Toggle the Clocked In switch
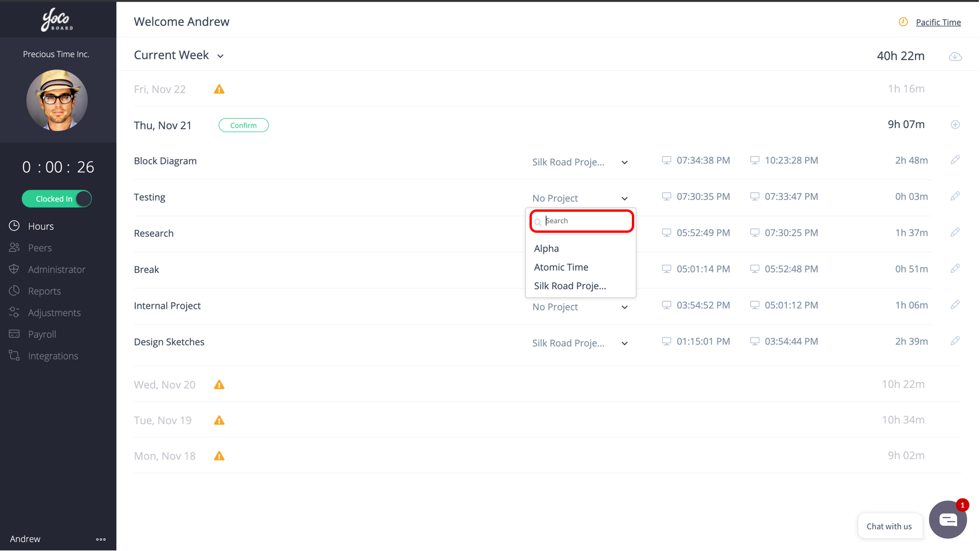980x551 pixels. coord(56,199)
